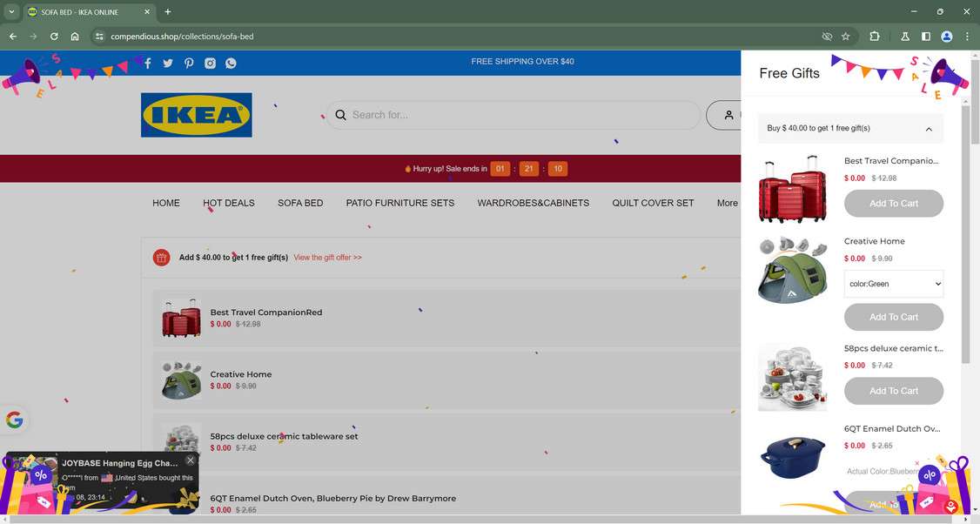Open the Twitter social icon

[168, 64]
